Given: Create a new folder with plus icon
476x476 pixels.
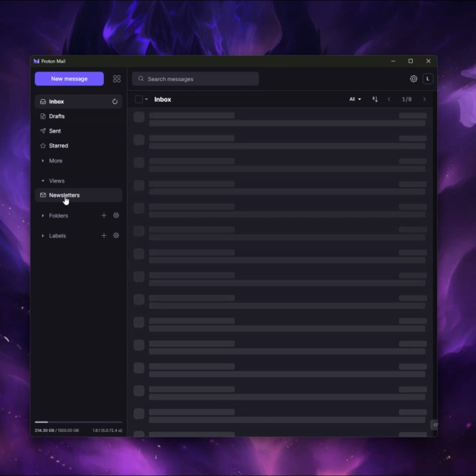Looking at the screenshot, I should point(104,216).
